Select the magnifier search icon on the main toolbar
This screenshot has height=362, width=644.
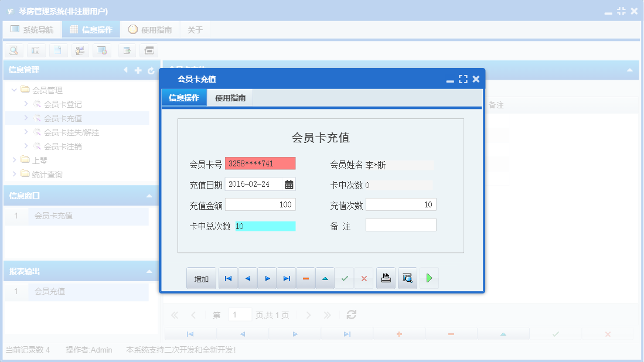pos(13,50)
